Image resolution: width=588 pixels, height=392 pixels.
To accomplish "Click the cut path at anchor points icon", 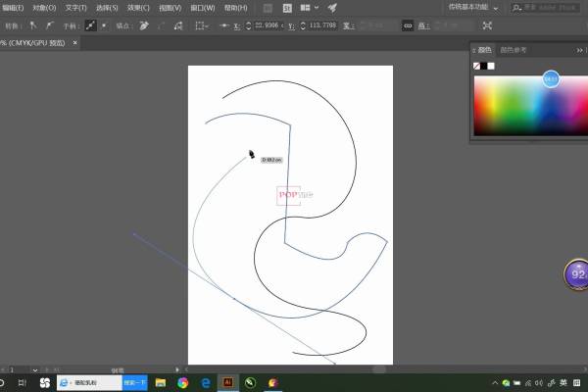I will click(x=178, y=25).
